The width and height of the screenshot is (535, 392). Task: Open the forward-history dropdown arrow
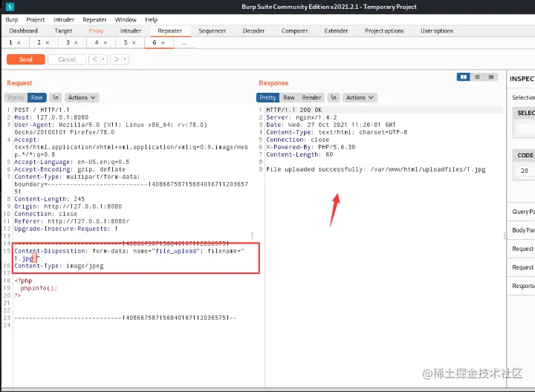125,59
